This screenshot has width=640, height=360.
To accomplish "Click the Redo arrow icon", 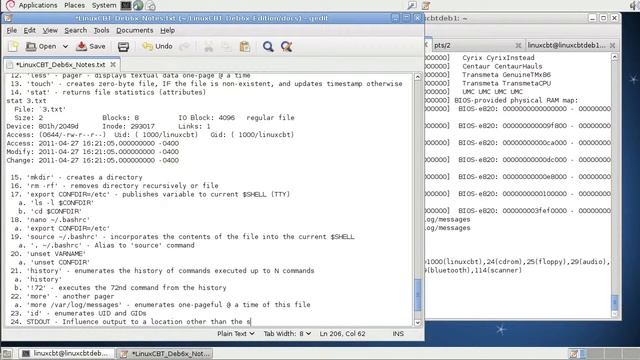I will point(185,47).
